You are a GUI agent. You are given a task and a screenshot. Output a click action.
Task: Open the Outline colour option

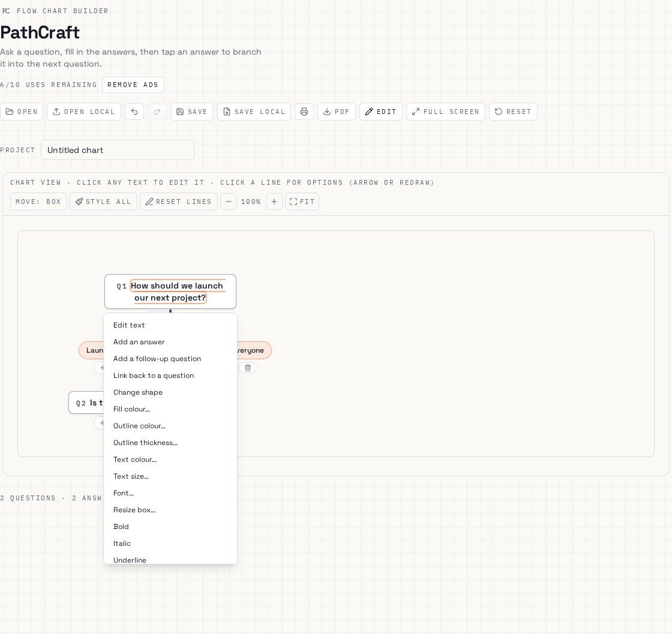pos(170,426)
